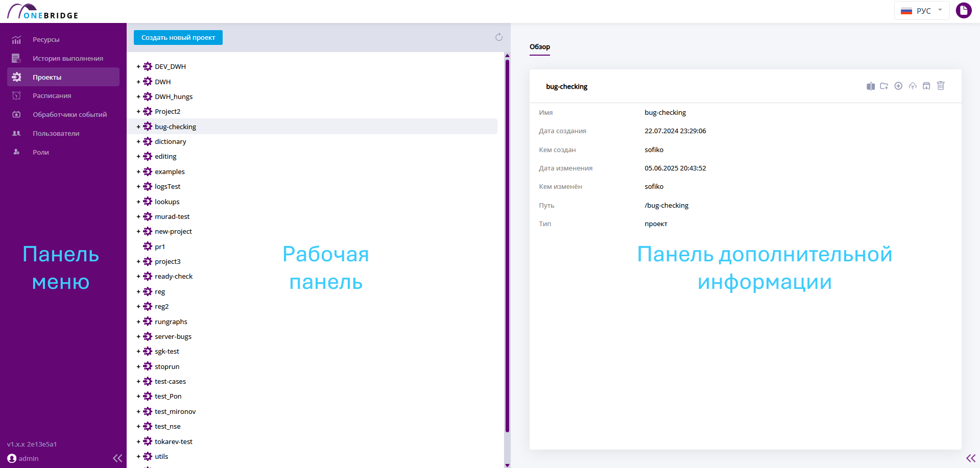Open Роли menu item
Viewport: 980px width, 468px height.
[63, 152]
